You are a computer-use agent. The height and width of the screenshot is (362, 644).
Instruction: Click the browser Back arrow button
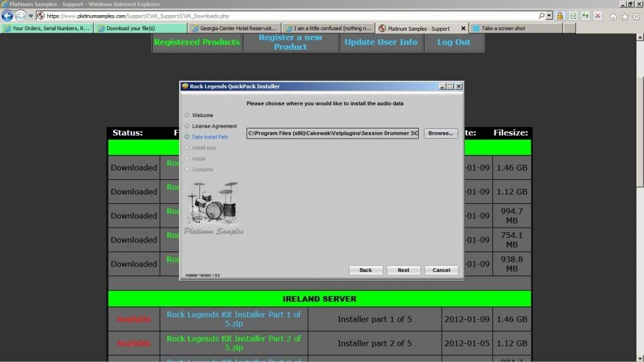[8, 16]
